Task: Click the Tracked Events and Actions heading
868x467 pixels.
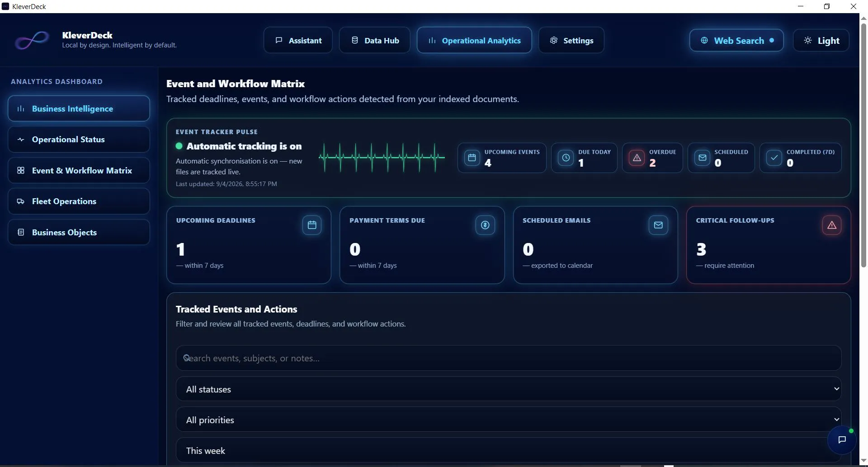Action: 236,309
